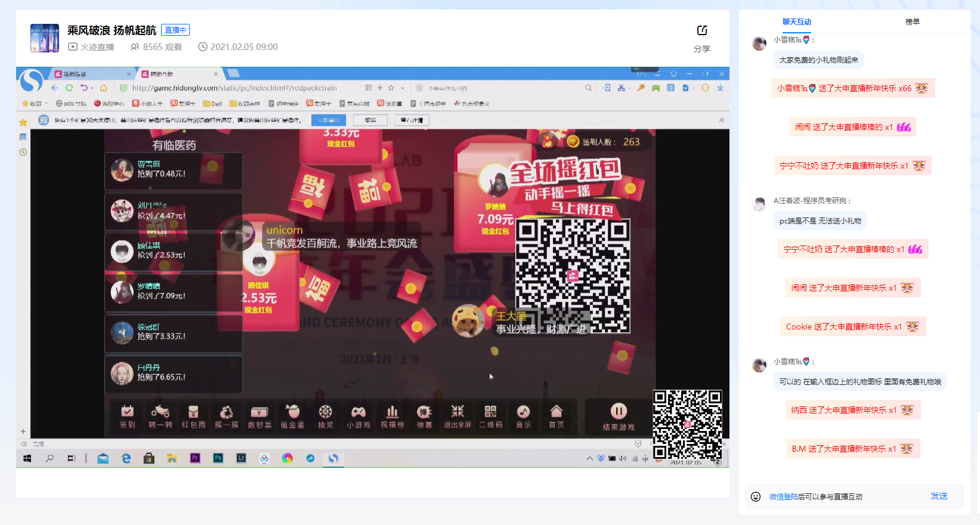Click the 退出全屏 exit fullscreen icon
The image size is (980, 525).
click(x=457, y=417)
